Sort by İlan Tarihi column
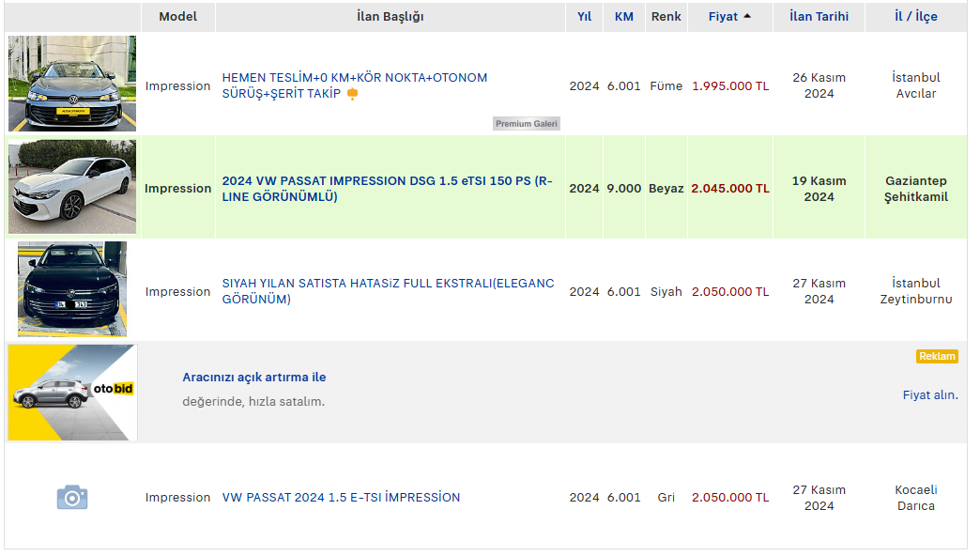Image resolution: width=980 pixels, height=556 pixels. pyautogui.click(x=819, y=17)
